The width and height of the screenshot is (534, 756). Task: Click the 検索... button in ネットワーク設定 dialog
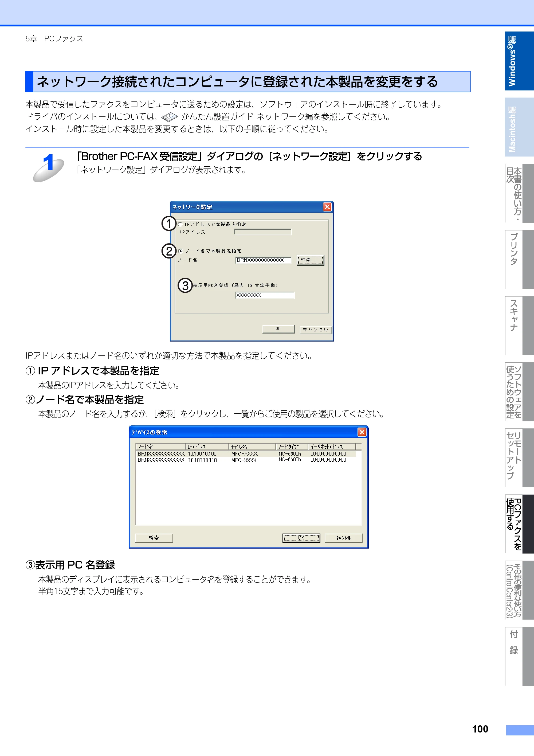tap(310, 260)
